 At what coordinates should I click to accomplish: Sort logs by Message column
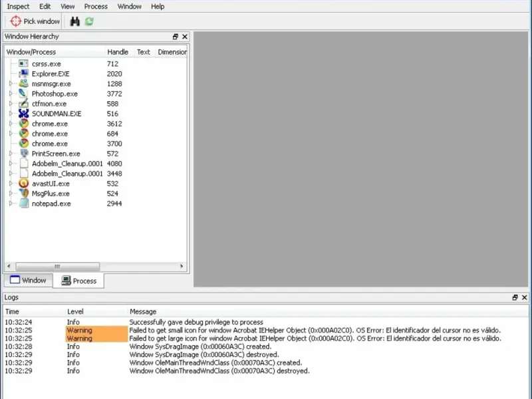pos(328,311)
